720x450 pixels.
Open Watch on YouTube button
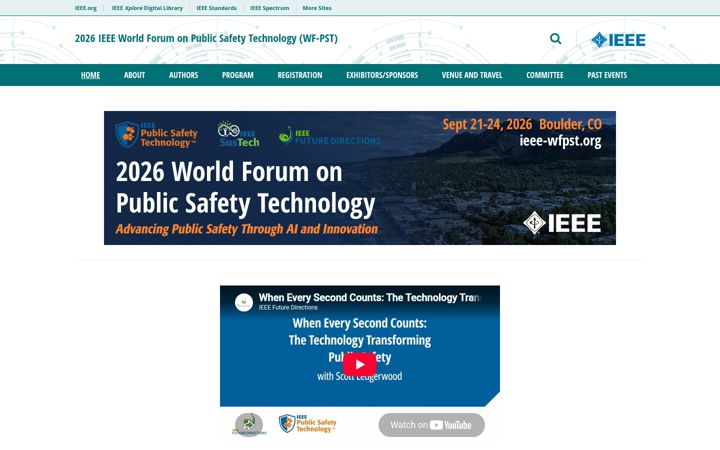tap(431, 425)
